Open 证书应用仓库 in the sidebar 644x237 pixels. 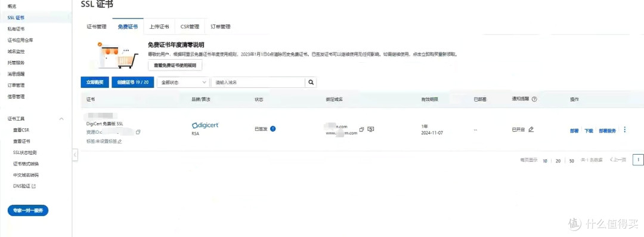[20, 41]
